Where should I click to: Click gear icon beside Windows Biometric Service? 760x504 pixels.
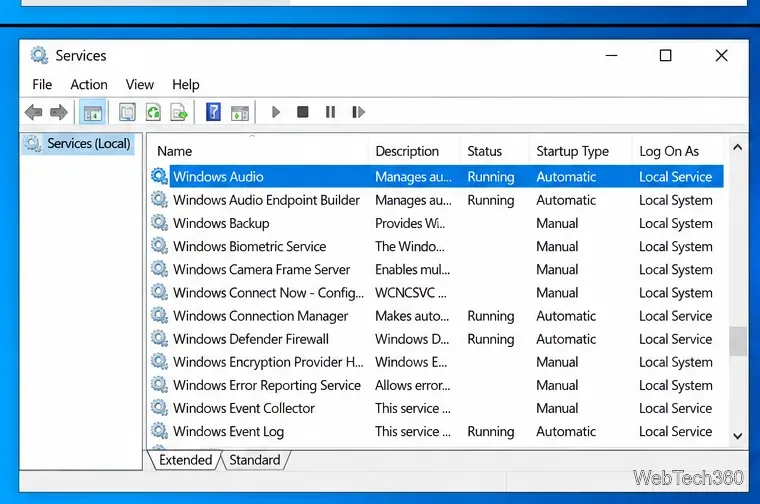click(x=159, y=246)
